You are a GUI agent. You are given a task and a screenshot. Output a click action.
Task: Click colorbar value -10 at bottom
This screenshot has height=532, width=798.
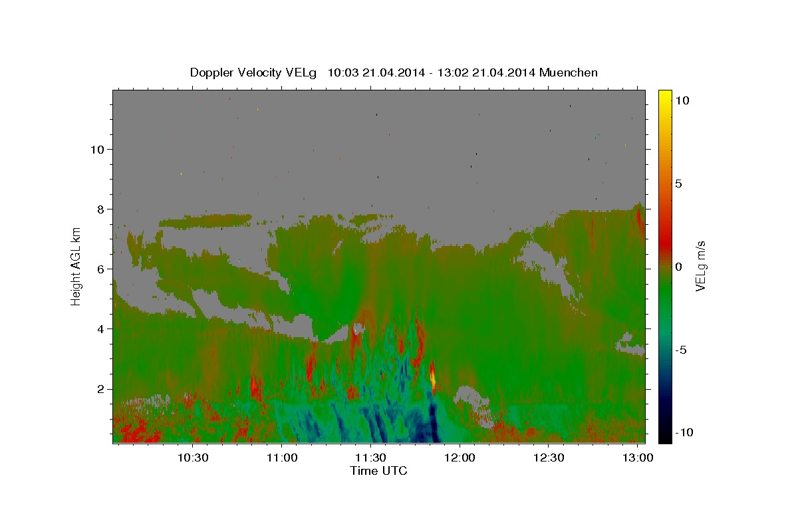684,432
